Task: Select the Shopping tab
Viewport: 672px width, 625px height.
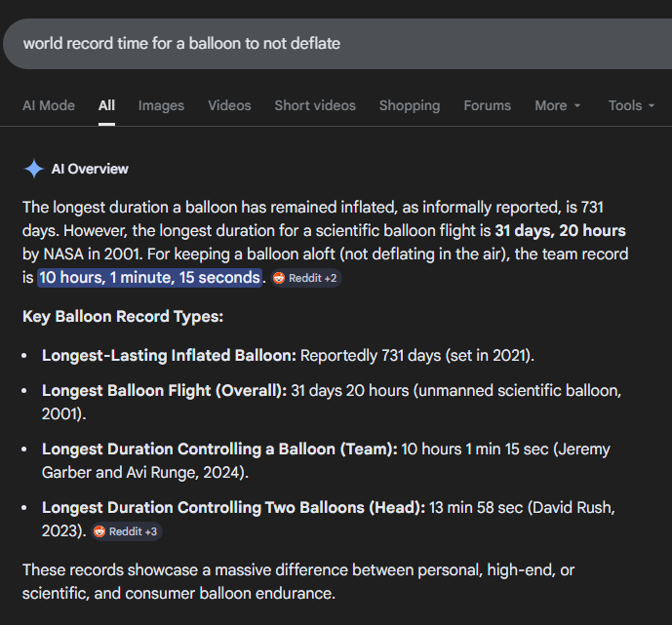Action: click(409, 105)
